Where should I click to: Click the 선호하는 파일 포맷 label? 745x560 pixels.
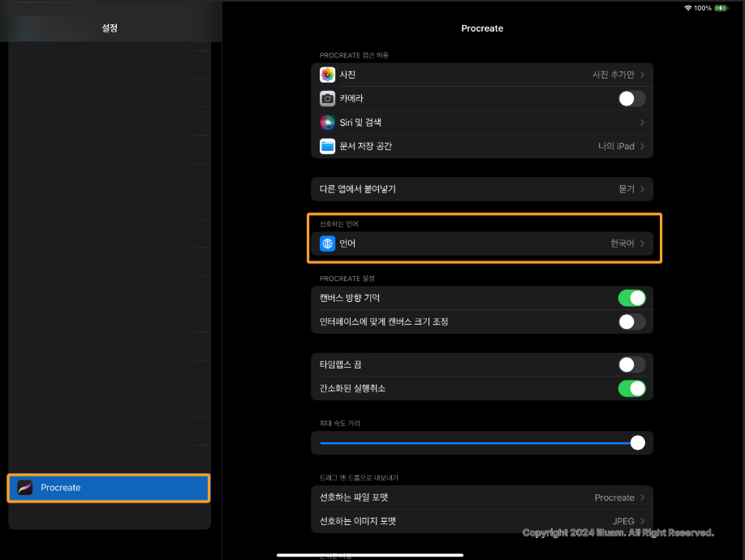coord(354,498)
